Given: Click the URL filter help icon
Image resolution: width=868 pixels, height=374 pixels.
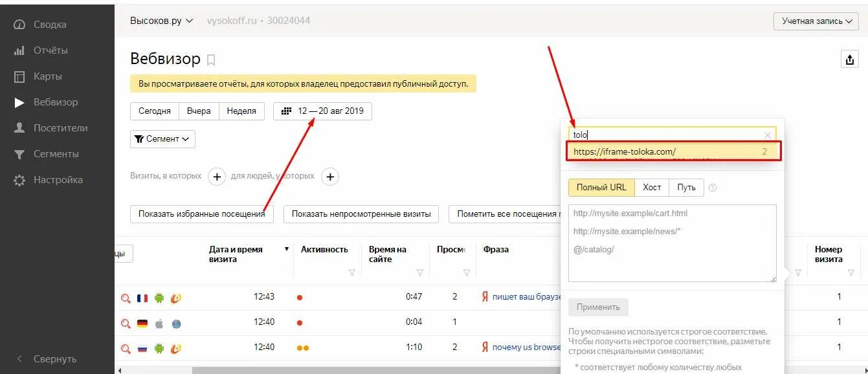Looking at the screenshot, I should tap(713, 188).
